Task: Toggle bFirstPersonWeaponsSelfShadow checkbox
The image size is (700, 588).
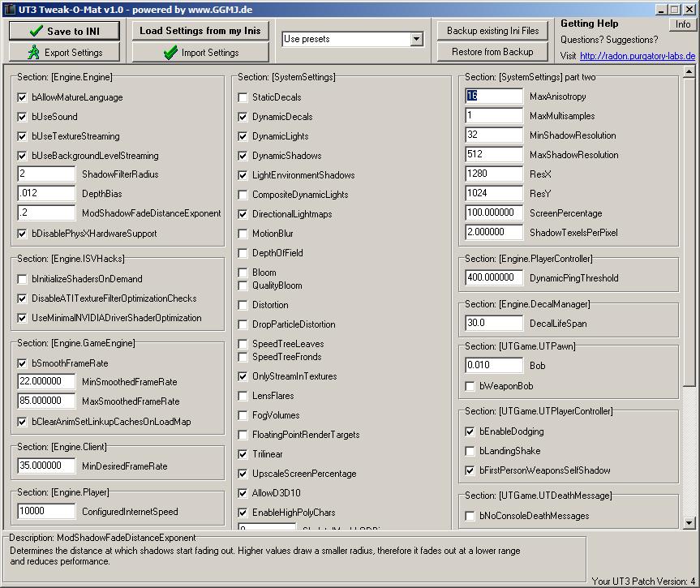Action: (x=470, y=470)
